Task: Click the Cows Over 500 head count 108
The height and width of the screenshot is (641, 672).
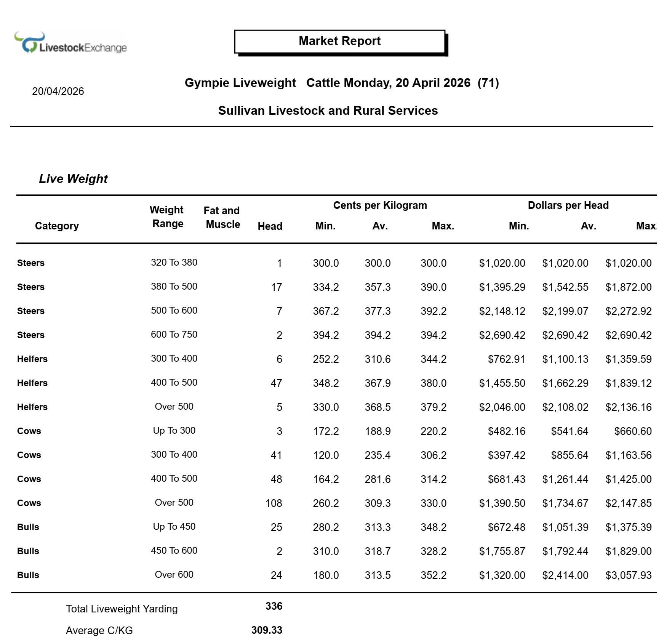Action: click(274, 503)
